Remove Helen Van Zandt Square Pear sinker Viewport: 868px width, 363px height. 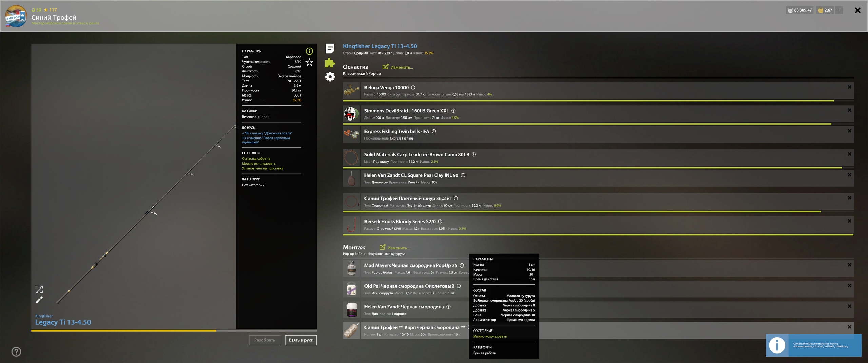tap(849, 175)
